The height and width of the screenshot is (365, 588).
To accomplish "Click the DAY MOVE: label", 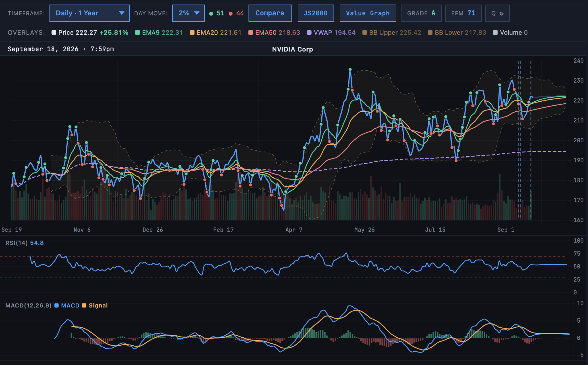I will pos(151,13).
